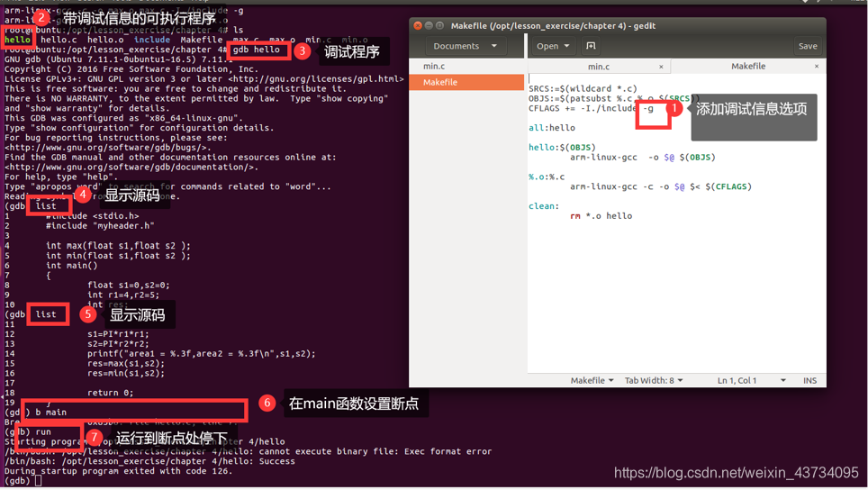Click the printf area1 source line in terminal
This screenshot has width=868, height=490.
202,354
